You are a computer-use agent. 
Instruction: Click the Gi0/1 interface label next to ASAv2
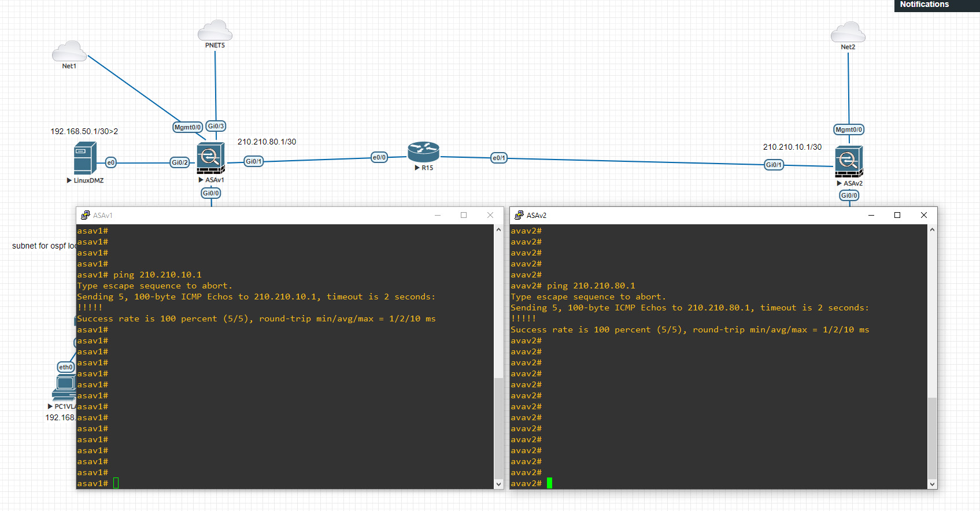[x=774, y=165]
